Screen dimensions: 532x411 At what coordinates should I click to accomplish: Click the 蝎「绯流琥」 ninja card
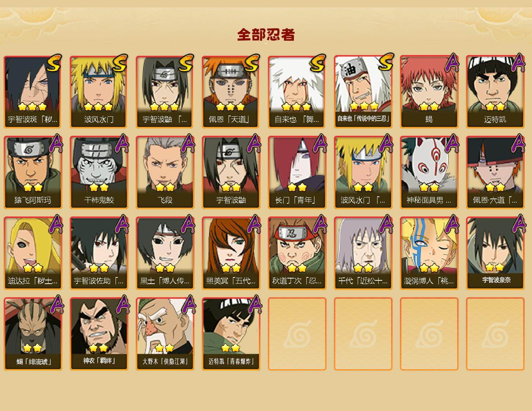click(33, 334)
